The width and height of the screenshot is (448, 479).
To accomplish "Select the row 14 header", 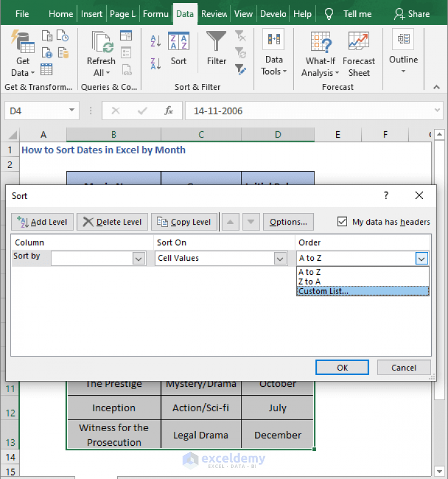I will [x=10, y=457].
